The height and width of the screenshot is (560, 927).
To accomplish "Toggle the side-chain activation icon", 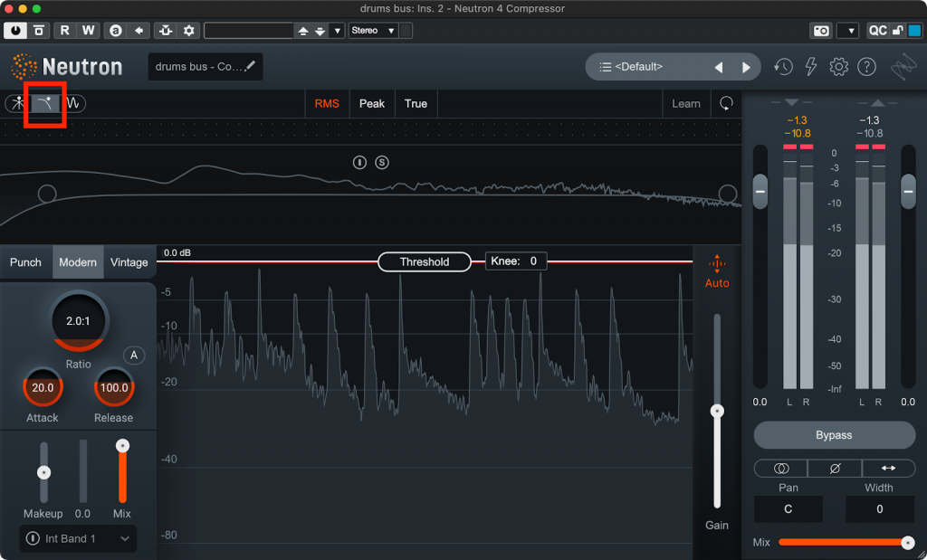I will coord(166,30).
